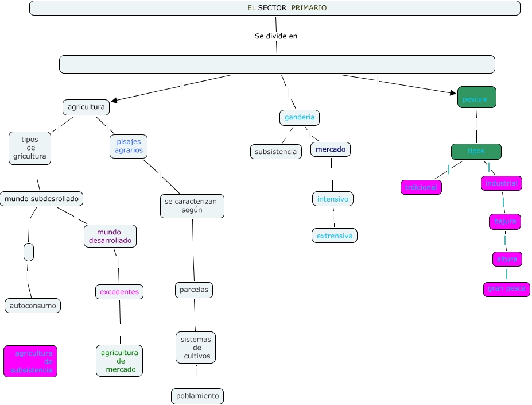Screen dimensions: 532x405
Task: Select the magenta 'industrial' node
Action: click(501, 183)
